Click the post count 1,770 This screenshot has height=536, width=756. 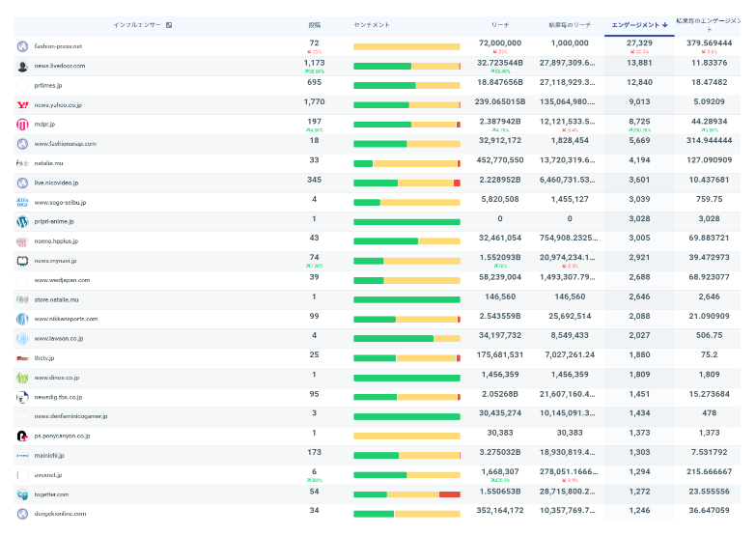point(315,101)
